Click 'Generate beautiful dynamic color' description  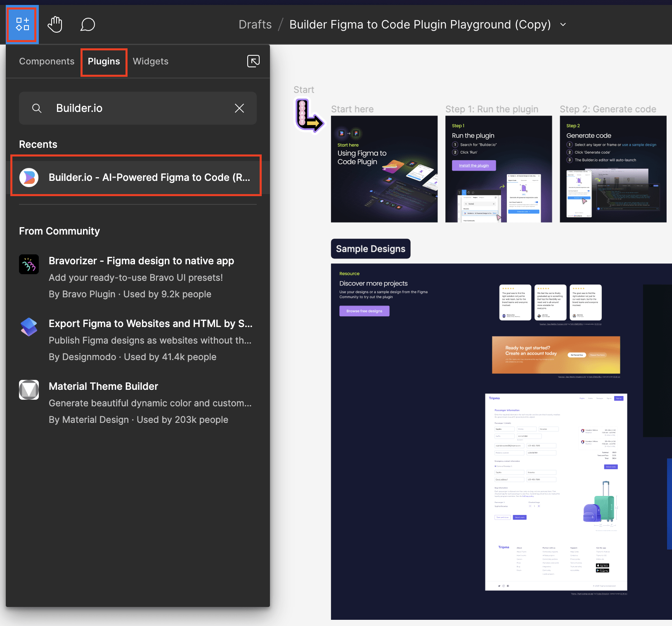150,403
